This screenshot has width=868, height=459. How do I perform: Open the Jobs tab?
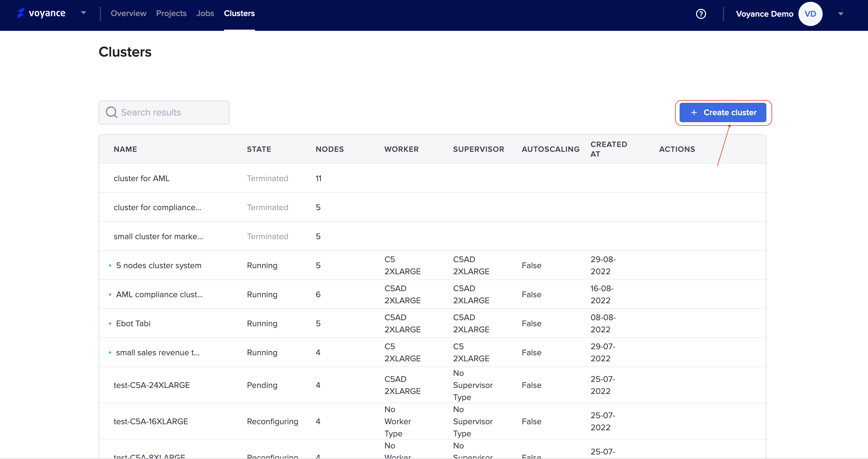tap(205, 13)
